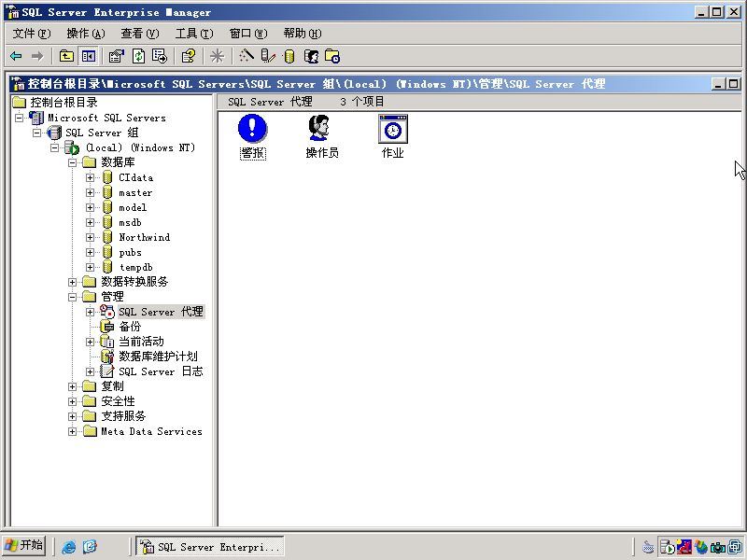The width and height of the screenshot is (747, 560).
Task: Select the pubs database in the tree
Action: [x=130, y=252]
